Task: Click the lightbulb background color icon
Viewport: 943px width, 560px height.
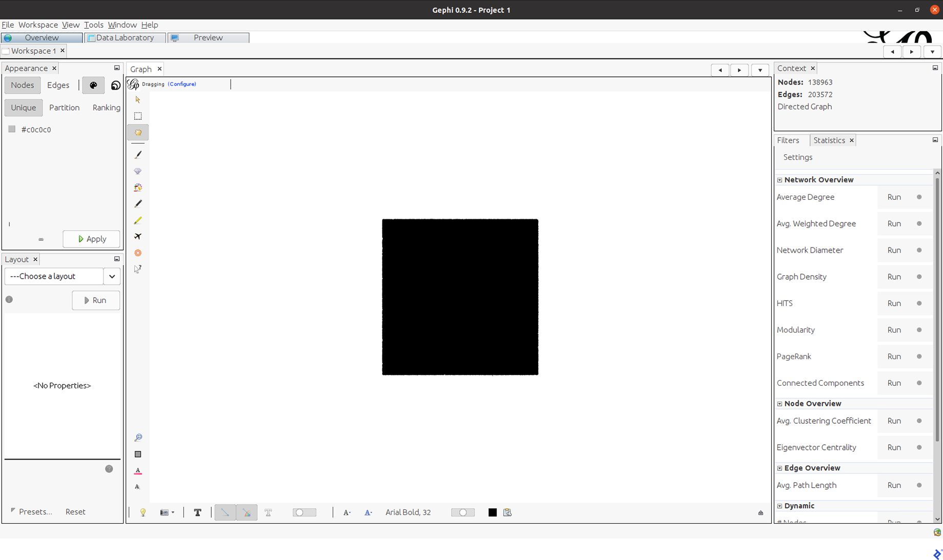Action: [x=143, y=512]
